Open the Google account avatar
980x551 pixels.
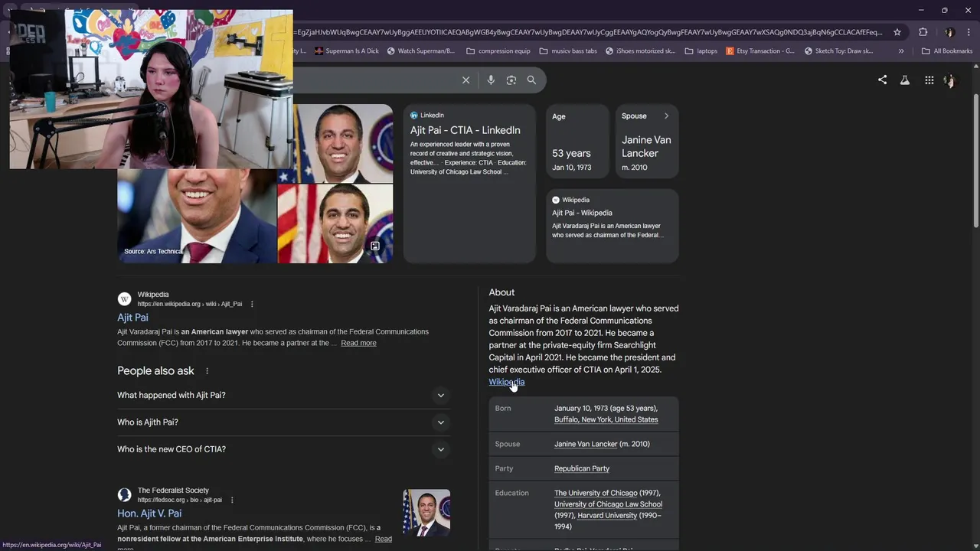950,80
